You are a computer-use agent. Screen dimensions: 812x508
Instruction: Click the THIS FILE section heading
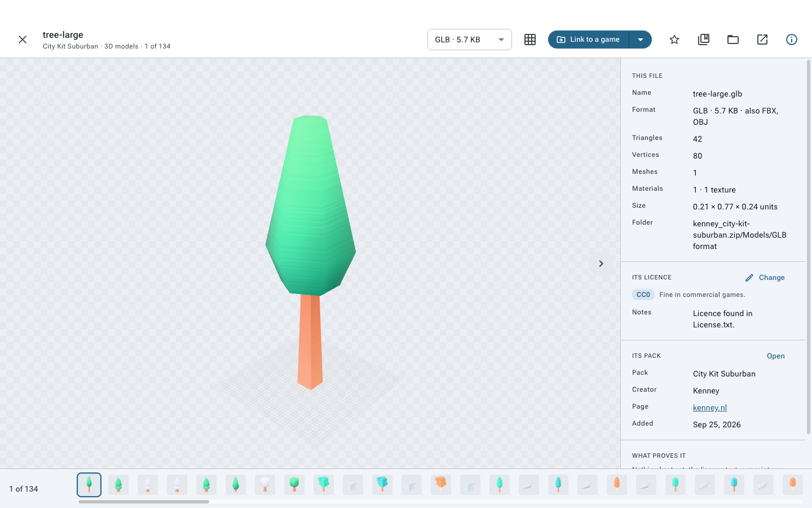tap(647, 76)
